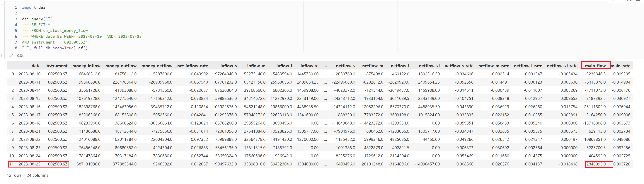The height and width of the screenshot is (184, 644).
Task: Place cursor on the import dai line
Action: coord(33,7)
